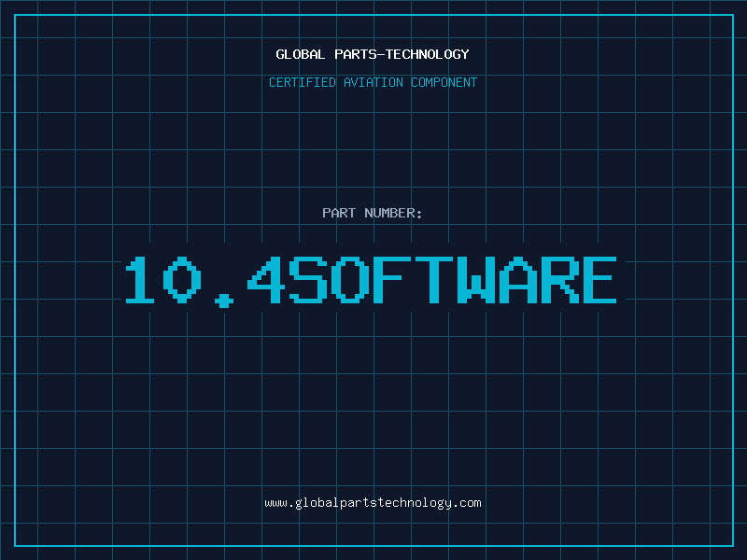Click the word CERTIFIED in the subtitle
This screenshot has width=747, height=560.
coord(303,82)
